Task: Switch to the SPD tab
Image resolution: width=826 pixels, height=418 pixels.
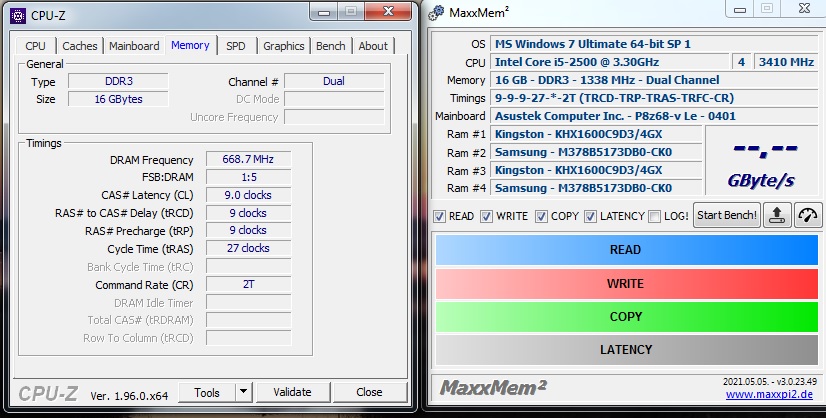Action: point(235,46)
